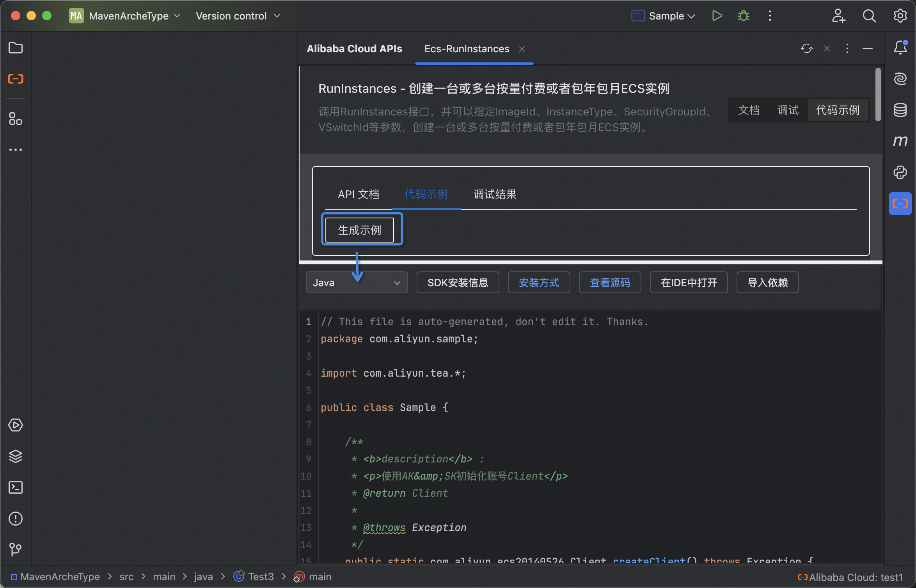
Task: Open the 安装方式 link button
Action: pos(539,283)
